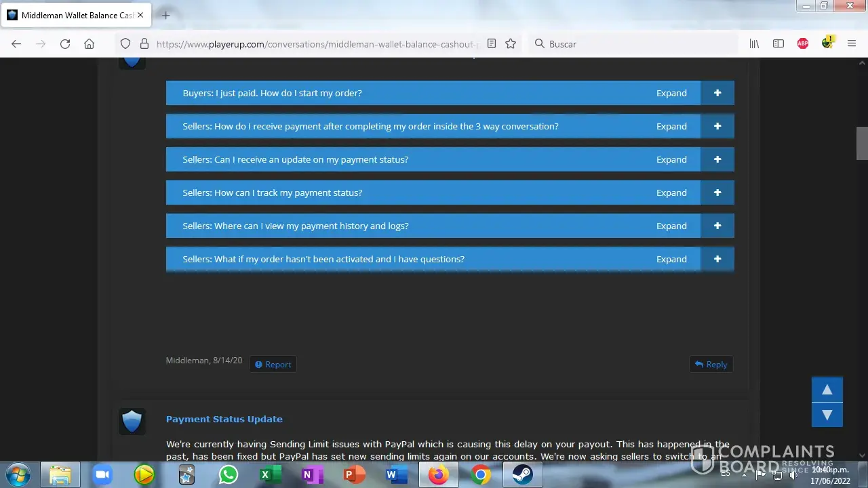This screenshot has height=488, width=868.
Task: Open the Adblock Plus extension icon
Action: (x=803, y=44)
